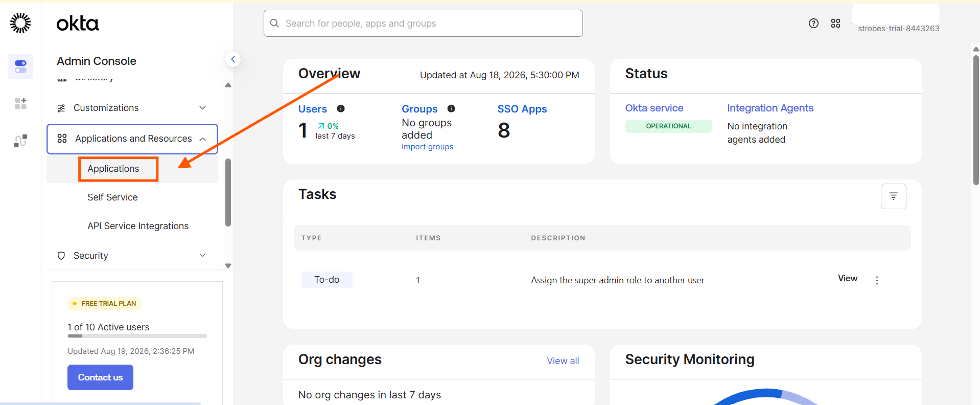
Task: Click the Users link in Overview
Action: [313, 109]
